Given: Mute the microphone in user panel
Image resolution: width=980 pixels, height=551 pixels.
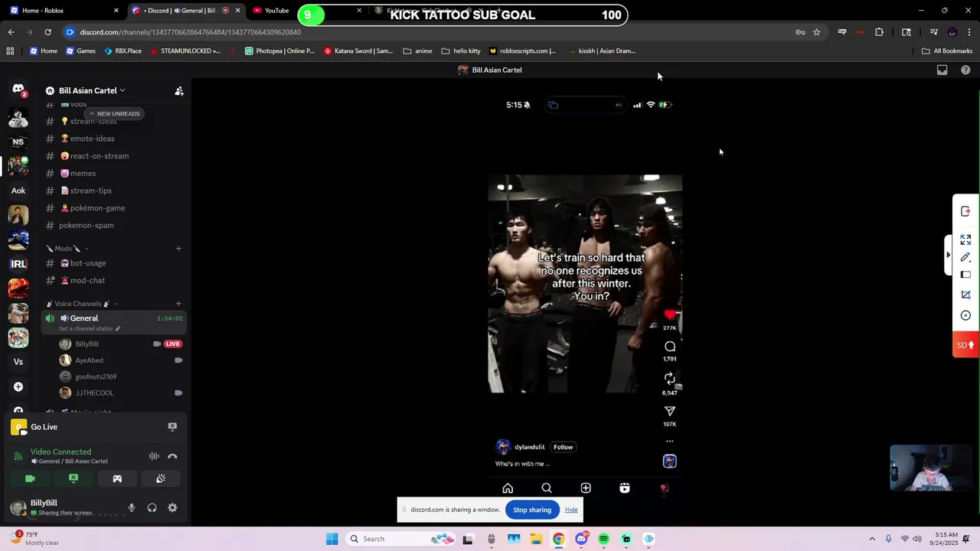Looking at the screenshot, I should [132, 507].
